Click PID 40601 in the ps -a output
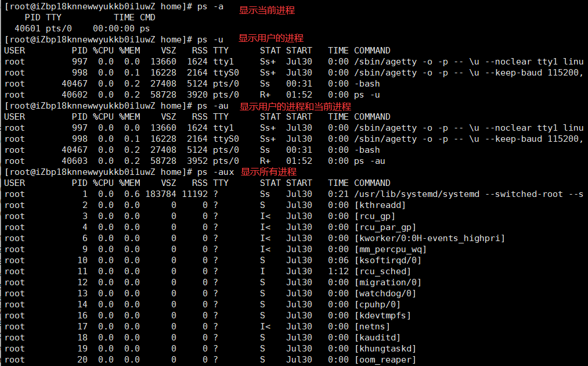588x366 pixels. [27, 28]
